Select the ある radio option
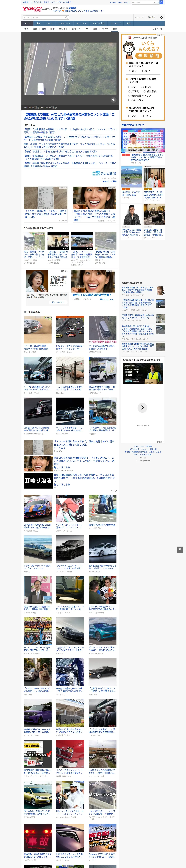The width and height of the screenshot is (186, 868). click(x=130, y=71)
